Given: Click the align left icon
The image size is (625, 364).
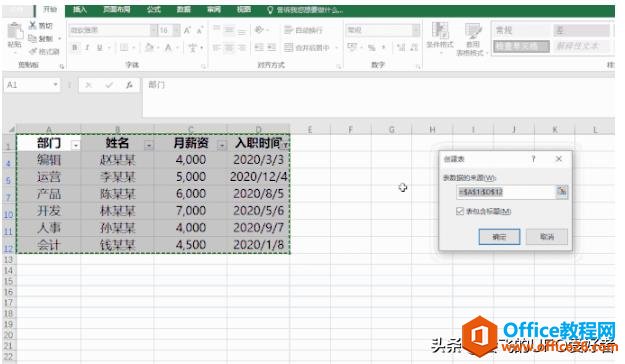Looking at the screenshot, I should 216,47.
